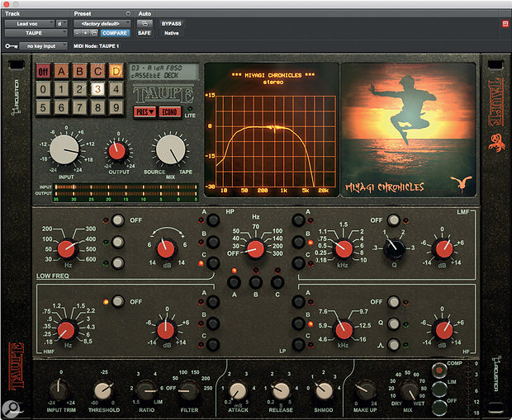This screenshot has height=420, width=512.
Task: Toggle the automation SAFE button
Action: click(145, 33)
